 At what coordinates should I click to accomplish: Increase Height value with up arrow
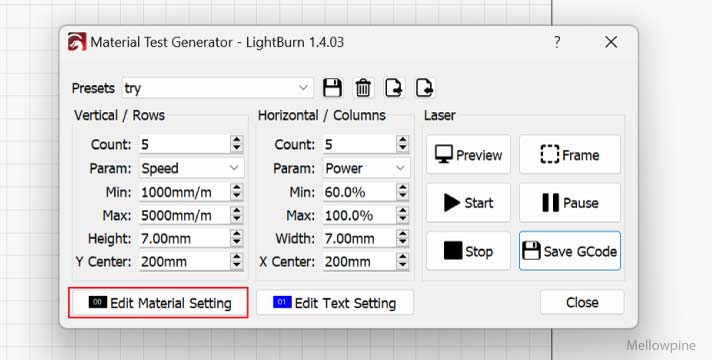(236, 234)
